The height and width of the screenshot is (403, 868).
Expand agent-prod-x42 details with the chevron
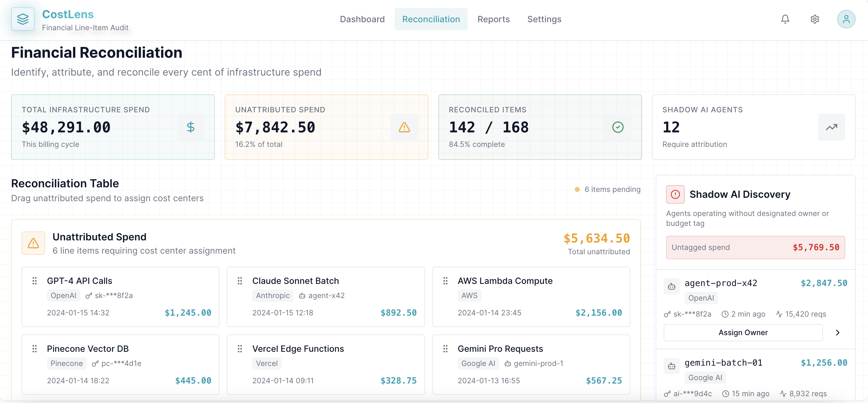(838, 333)
